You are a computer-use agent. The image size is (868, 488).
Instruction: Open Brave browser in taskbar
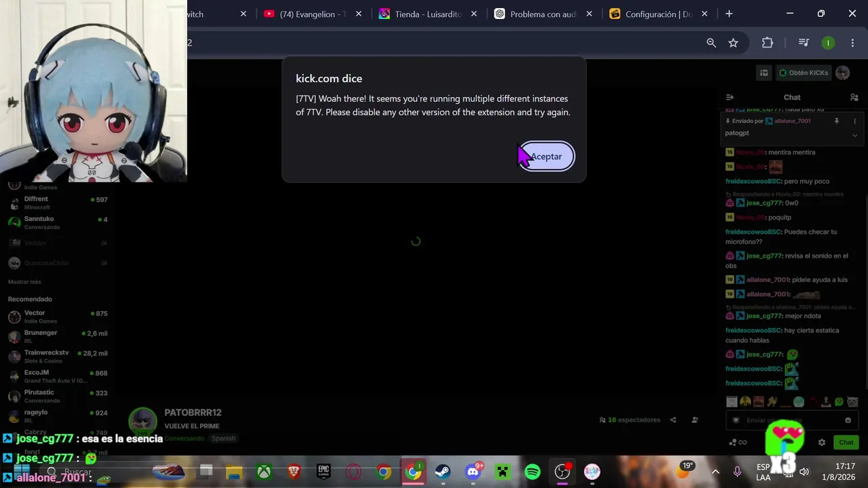click(x=294, y=472)
